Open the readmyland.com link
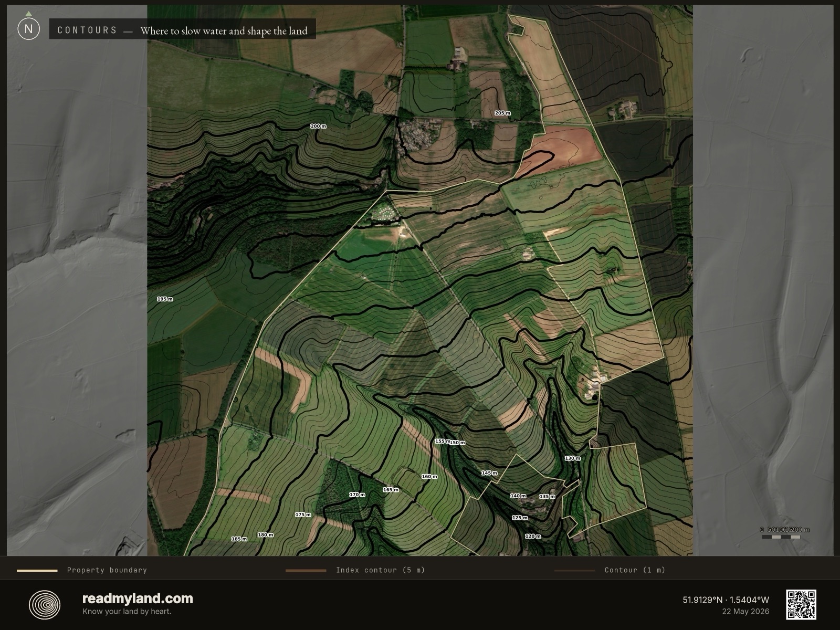Viewport: 840px width, 630px height. [138, 598]
